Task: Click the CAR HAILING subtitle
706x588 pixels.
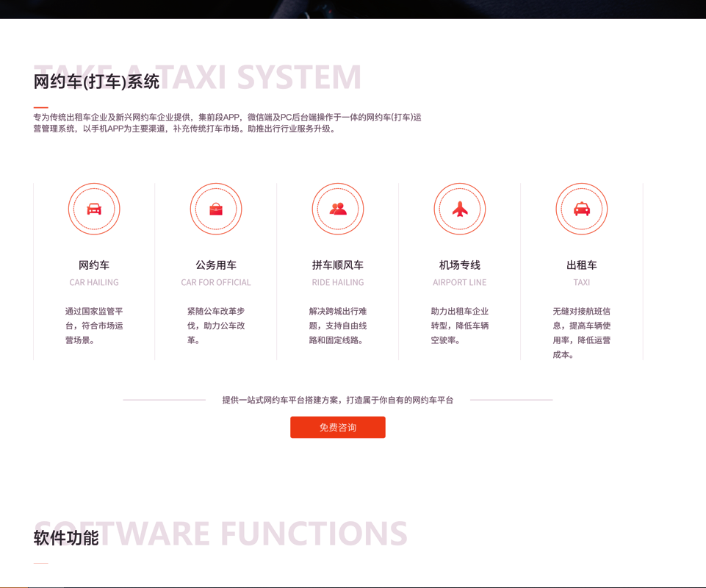Action: [x=94, y=282]
